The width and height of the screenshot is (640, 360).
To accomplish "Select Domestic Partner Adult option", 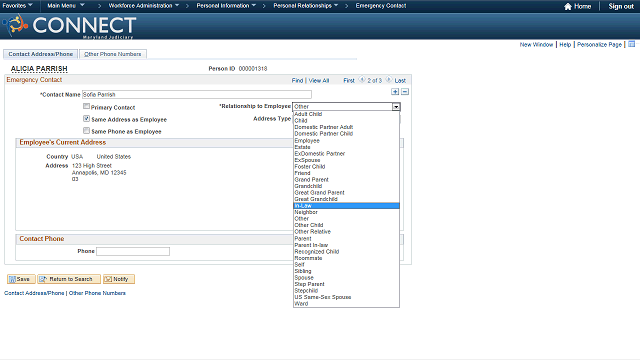I will (346, 127).
